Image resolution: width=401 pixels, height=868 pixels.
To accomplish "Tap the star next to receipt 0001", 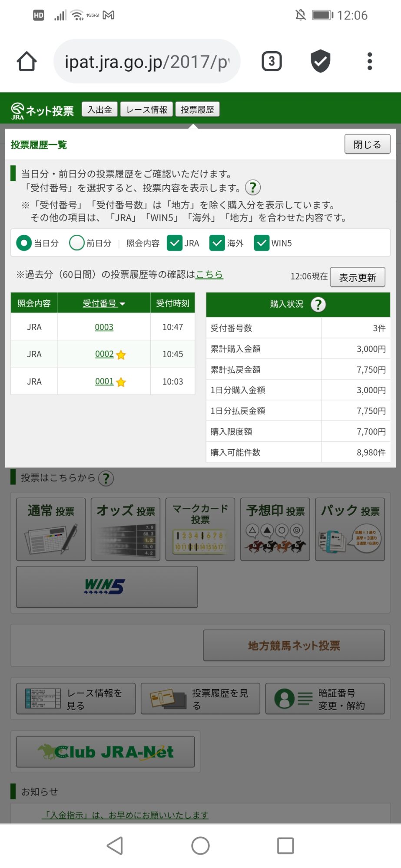I will [121, 382].
